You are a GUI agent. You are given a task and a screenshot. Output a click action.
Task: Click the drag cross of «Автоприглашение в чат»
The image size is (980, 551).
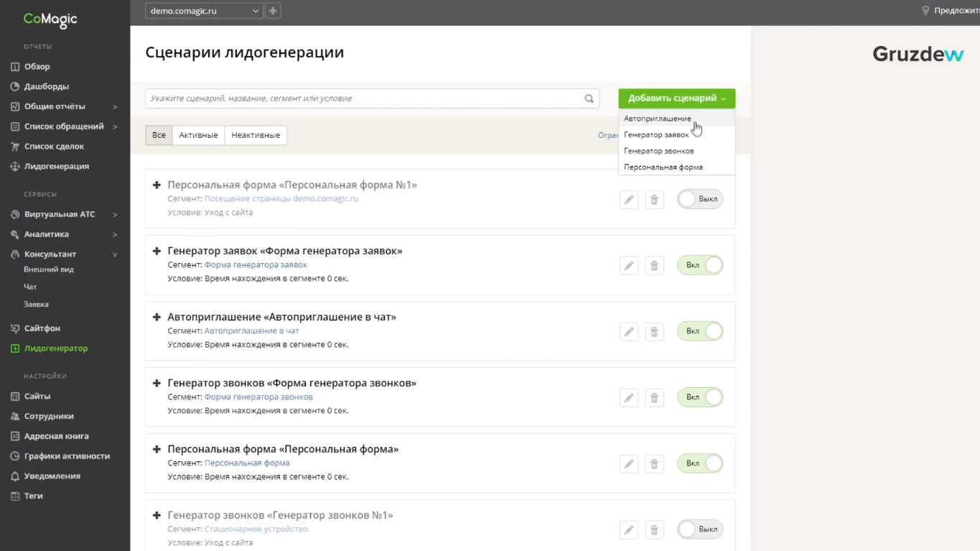[157, 317]
